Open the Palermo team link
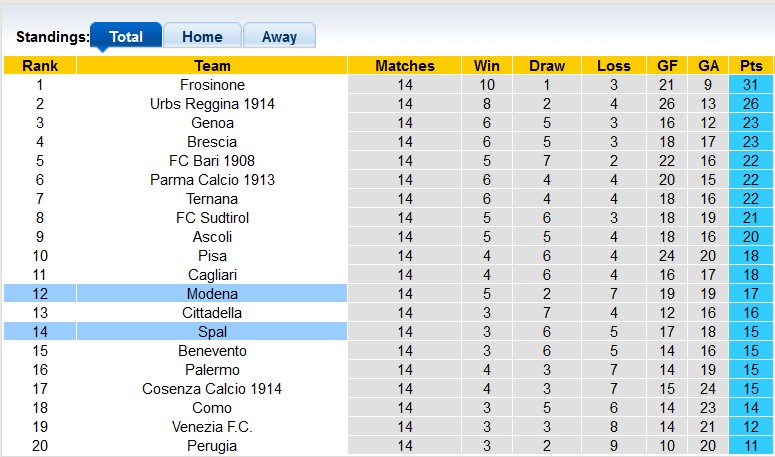The width and height of the screenshot is (775, 457). click(212, 370)
